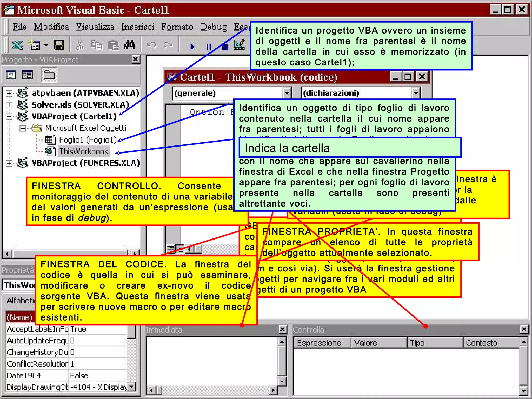
Task: Click the Copy icon in toolbar
Action: tap(96, 45)
